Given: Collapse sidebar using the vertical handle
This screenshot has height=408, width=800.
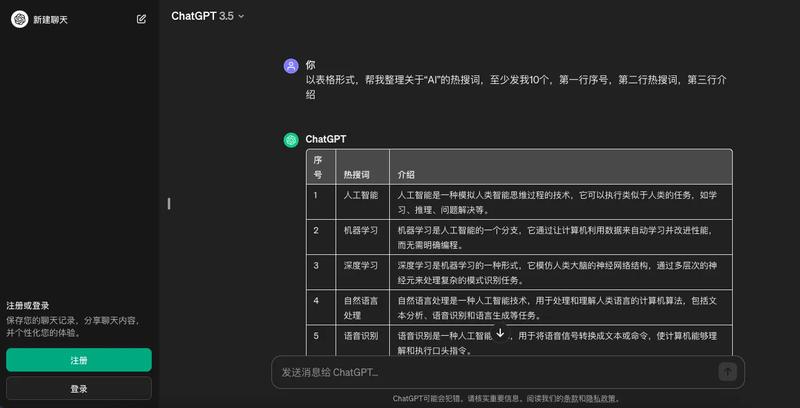Looking at the screenshot, I should (x=169, y=203).
